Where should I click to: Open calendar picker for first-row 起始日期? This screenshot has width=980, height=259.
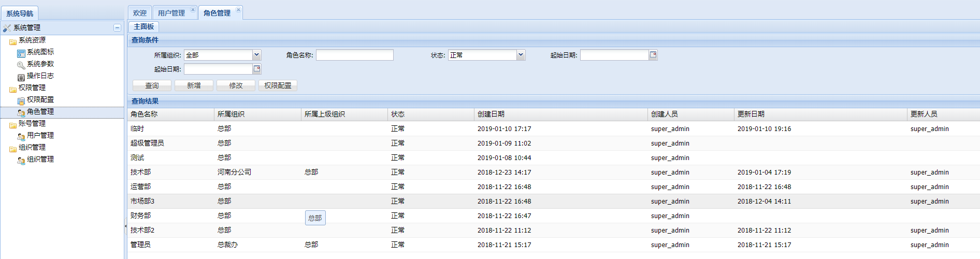pyautogui.click(x=653, y=55)
